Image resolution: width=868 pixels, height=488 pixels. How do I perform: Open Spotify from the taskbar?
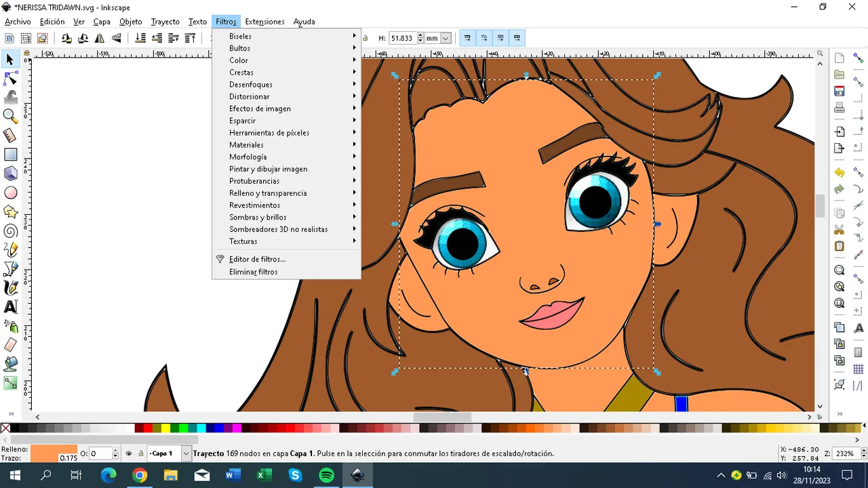326,475
